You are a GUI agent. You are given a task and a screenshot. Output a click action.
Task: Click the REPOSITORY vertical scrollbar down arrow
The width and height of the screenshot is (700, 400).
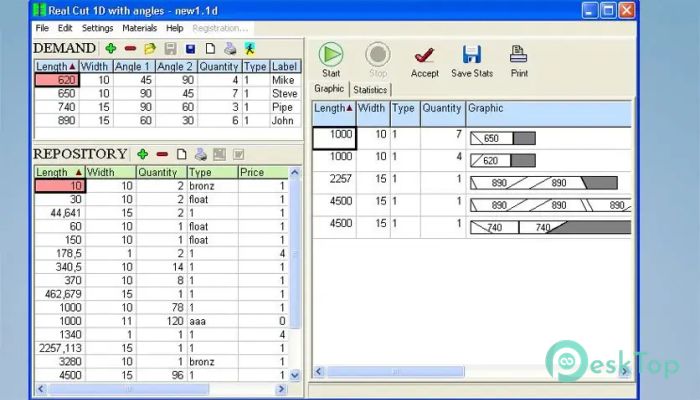(x=295, y=375)
